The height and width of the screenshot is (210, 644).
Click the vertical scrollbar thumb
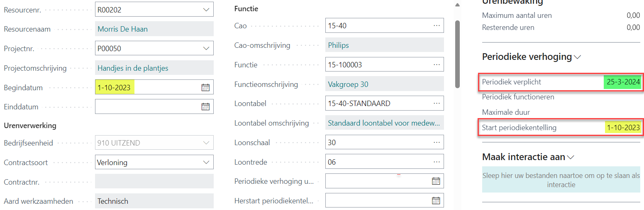point(458,54)
